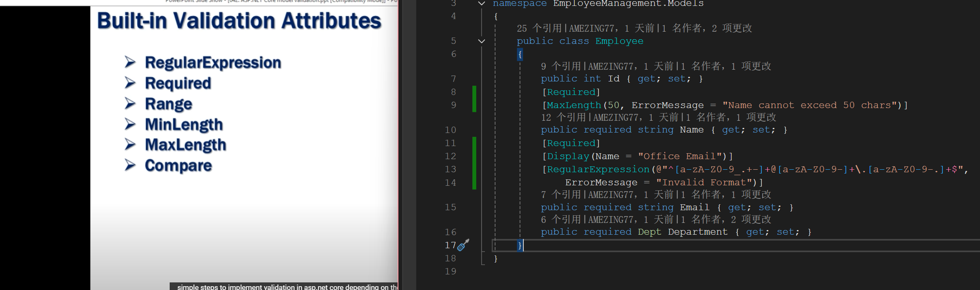Screen dimensions: 980x290
Task: Click the 'Id' property name on line 7
Action: [x=613, y=79]
